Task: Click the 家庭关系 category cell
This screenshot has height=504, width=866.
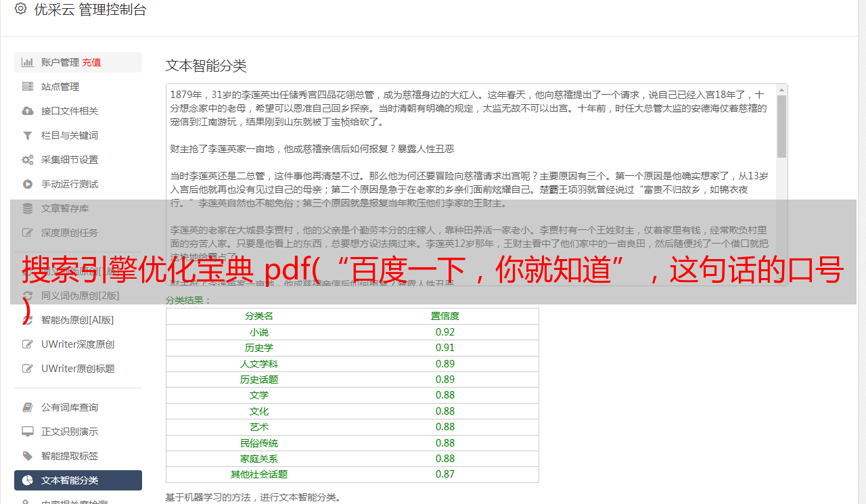Action: pyautogui.click(x=259, y=459)
